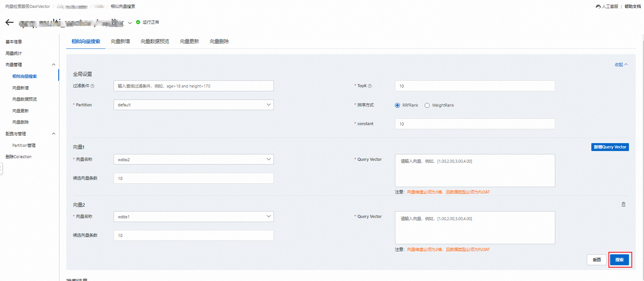Click the 搜索 button
The width and height of the screenshot is (644, 281).
click(619, 260)
